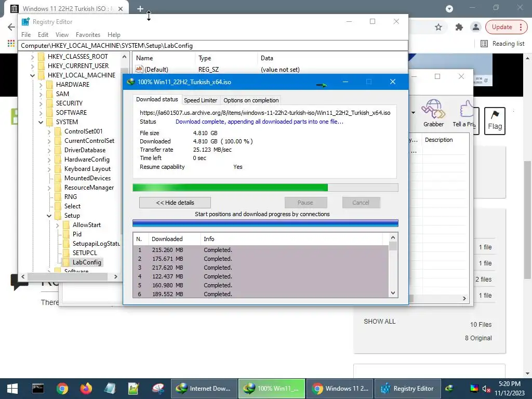Open the taskbar clock showing 5:20 PM
The image size is (532, 399).
509,389
